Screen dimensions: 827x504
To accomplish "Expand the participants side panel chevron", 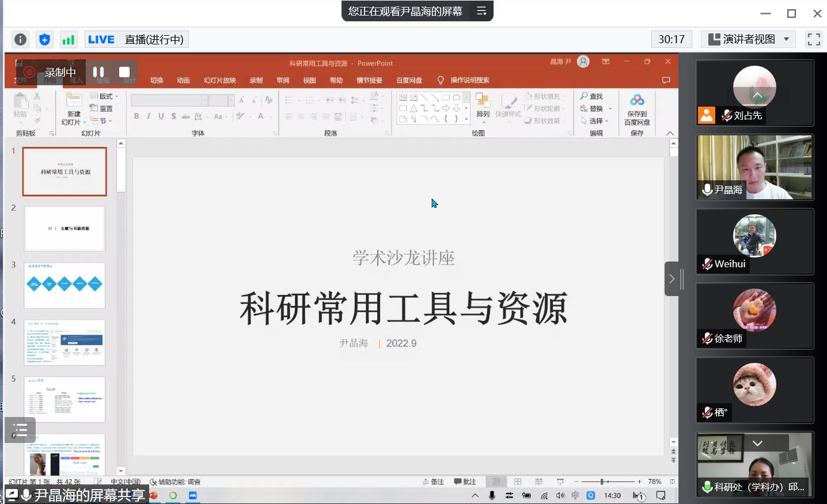I will pyautogui.click(x=672, y=279).
